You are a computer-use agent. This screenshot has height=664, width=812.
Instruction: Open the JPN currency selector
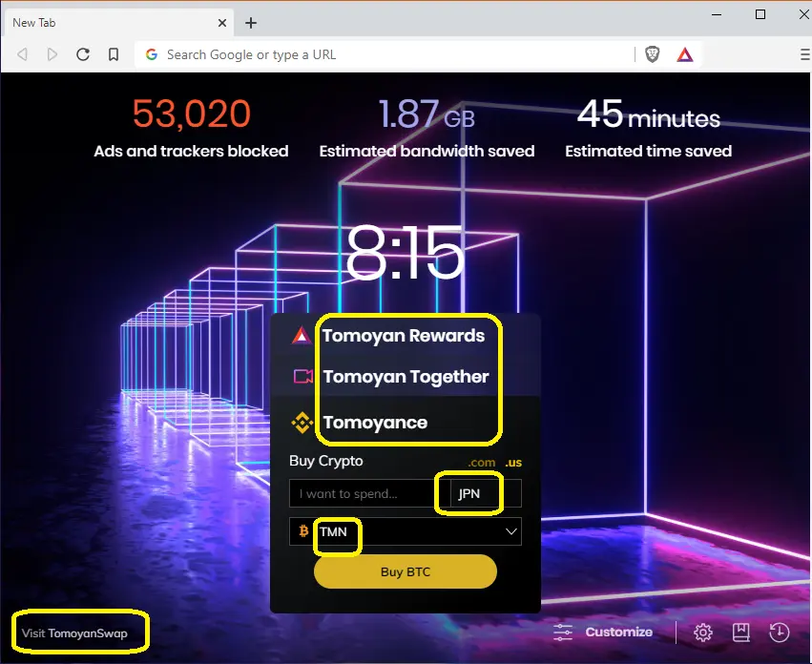coord(486,493)
